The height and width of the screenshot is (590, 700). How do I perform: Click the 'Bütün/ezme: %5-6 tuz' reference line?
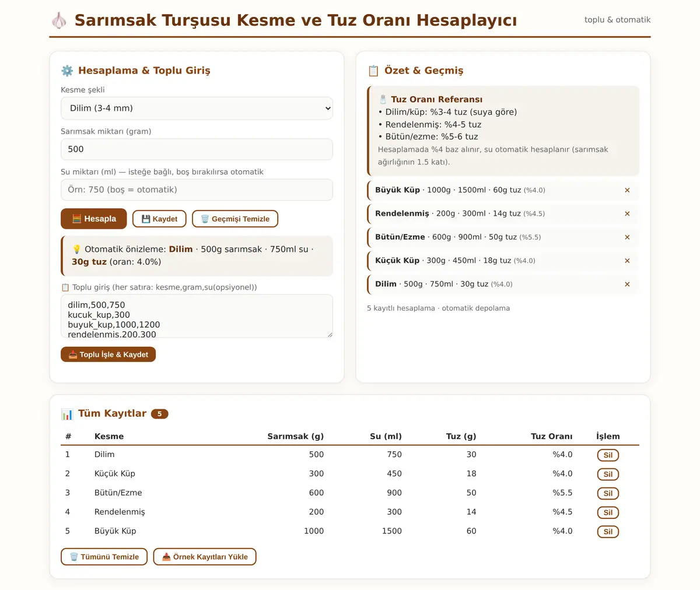coord(428,136)
